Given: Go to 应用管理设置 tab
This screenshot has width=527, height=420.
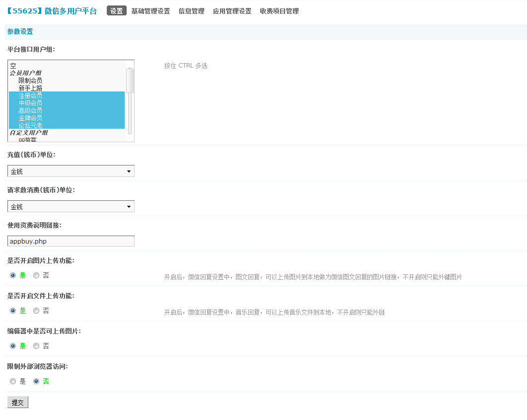Looking at the screenshot, I should pyautogui.click(x=232, y=11).
